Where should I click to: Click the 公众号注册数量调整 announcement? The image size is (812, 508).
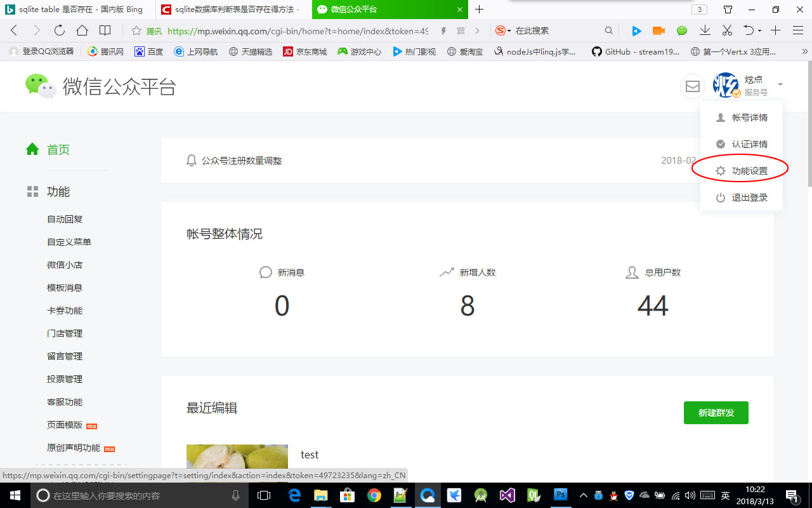pos(242,161)
